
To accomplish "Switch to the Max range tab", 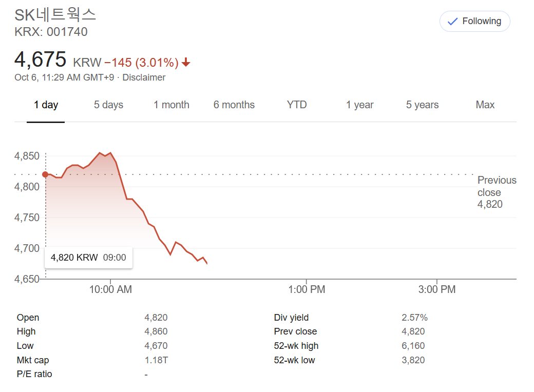I will (x=485, y=105).
